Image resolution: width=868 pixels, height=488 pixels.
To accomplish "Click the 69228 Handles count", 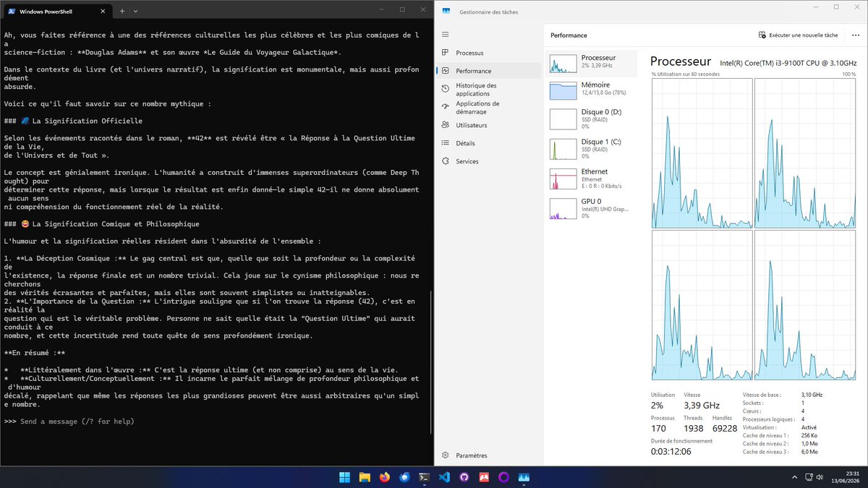I will tap(725, 428).
